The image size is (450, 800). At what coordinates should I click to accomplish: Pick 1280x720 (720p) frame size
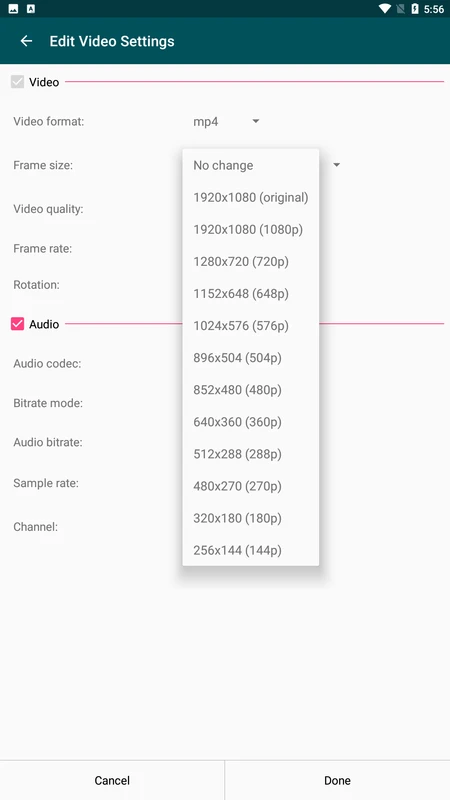click(251, 262)
